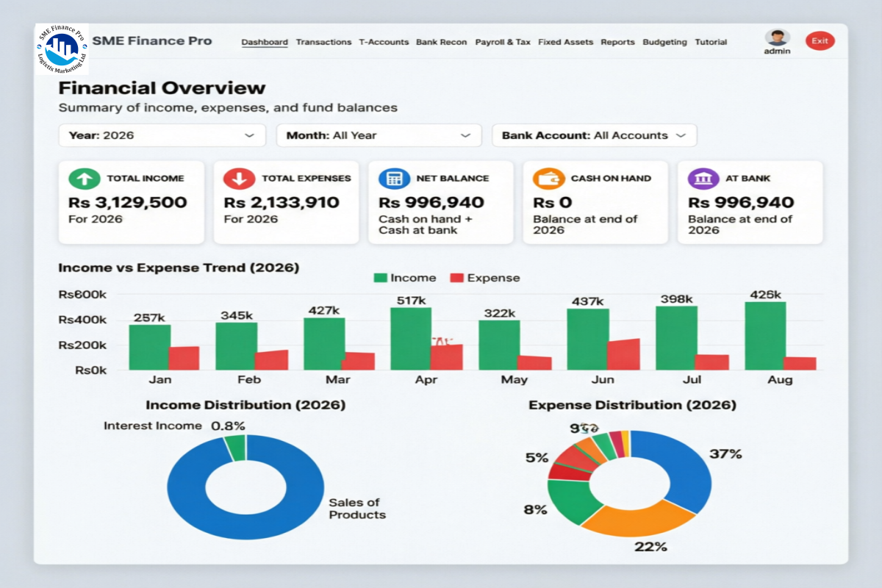Click the 'Expense Distribution (2026)' title

[x=632, y=405]
